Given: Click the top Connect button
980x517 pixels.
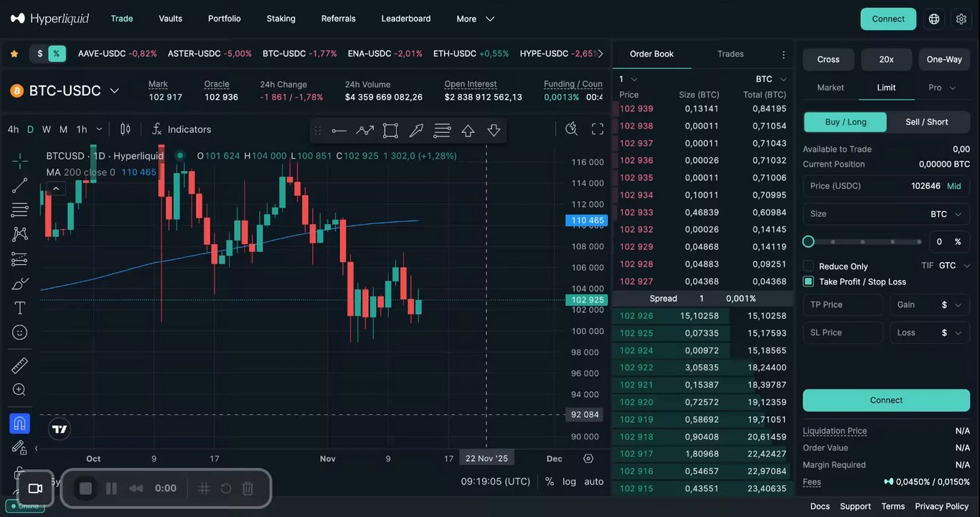Looking at the screenshot, I should (888, 19).
